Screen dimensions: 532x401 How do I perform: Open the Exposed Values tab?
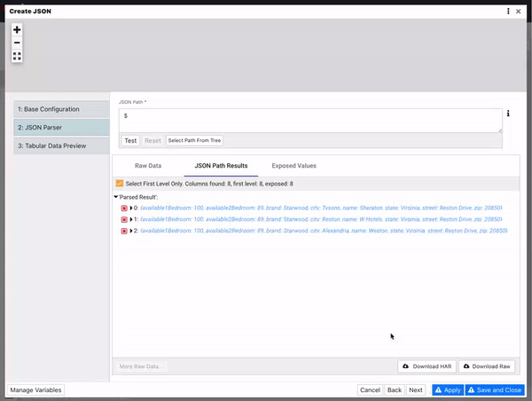(x=293, y=166)
